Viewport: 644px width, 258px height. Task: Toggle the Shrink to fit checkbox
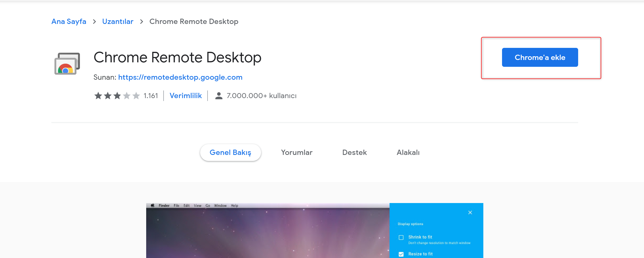tap(401, 237)
